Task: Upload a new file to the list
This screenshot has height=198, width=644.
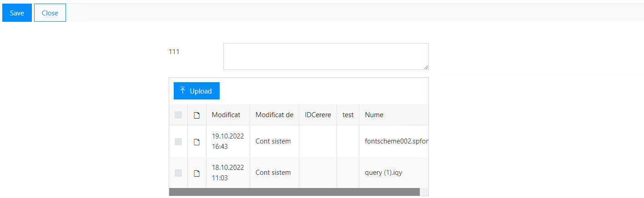Action: (196, 91)
